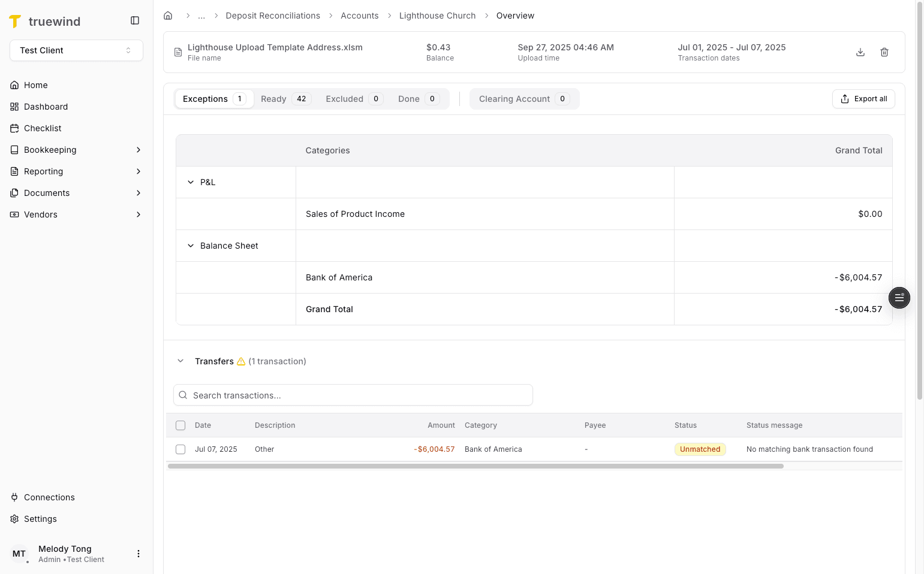
Task: Navigate to Deposit Reconciliations via breadcrumb
Action: [273, 15]
